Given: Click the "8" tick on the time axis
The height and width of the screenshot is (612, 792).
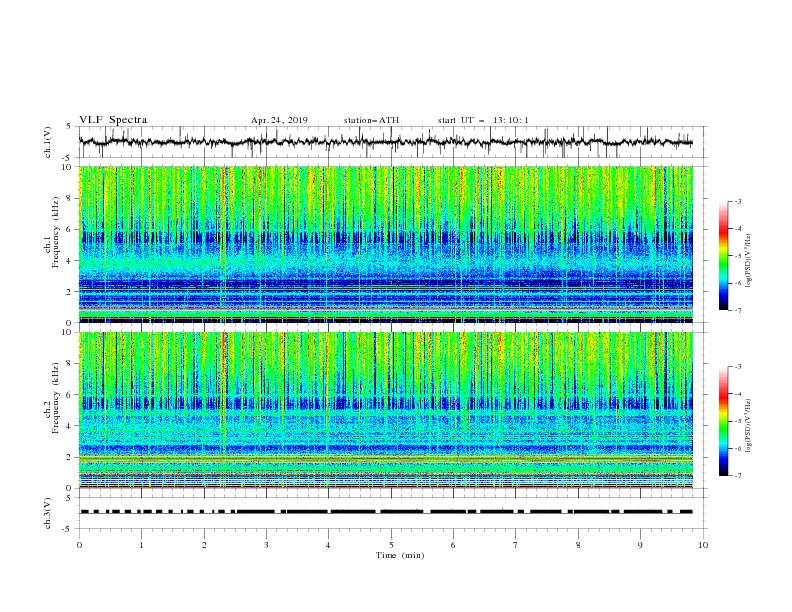Looking at the screenshot, I should click(578, 545).
